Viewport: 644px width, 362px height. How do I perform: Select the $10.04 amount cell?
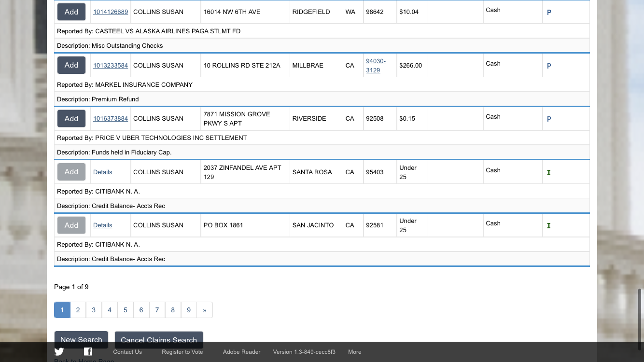[412, 12]
